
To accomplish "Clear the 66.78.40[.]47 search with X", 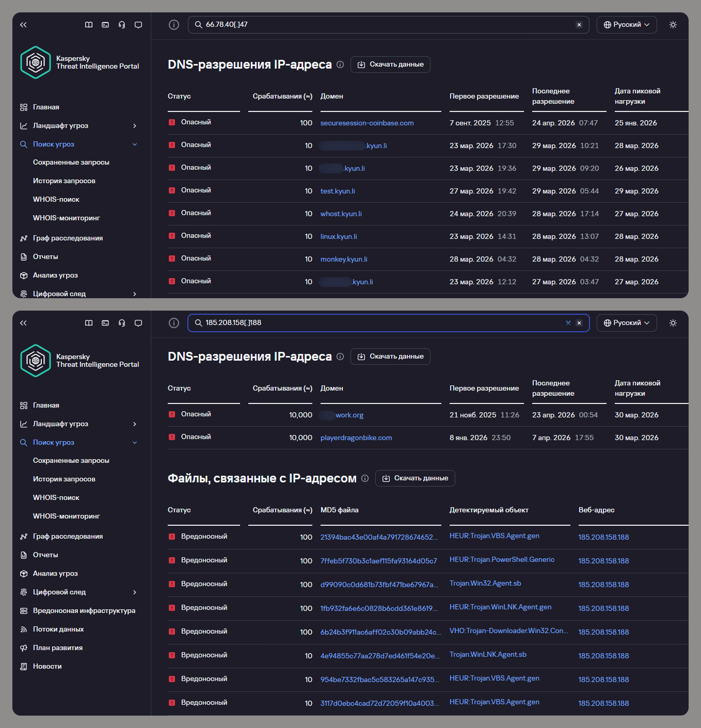I will click(579, 25).
